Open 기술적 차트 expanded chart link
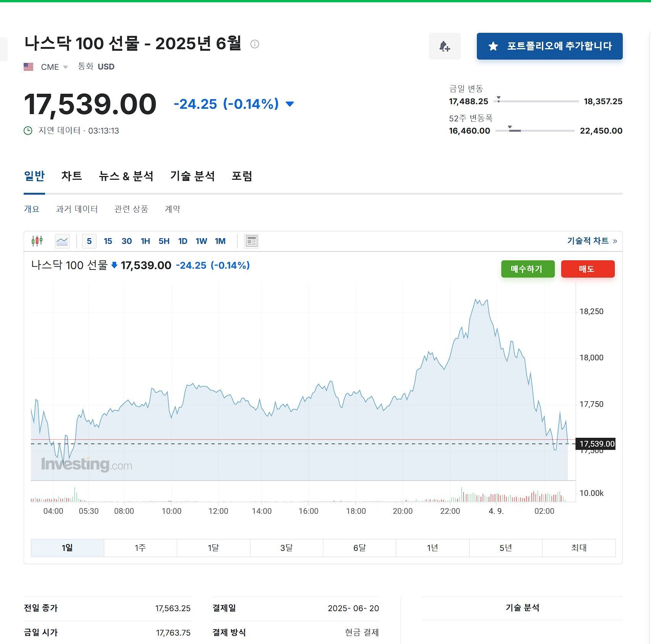The height and width of the screenshot is (644, 651). [591, 241]
